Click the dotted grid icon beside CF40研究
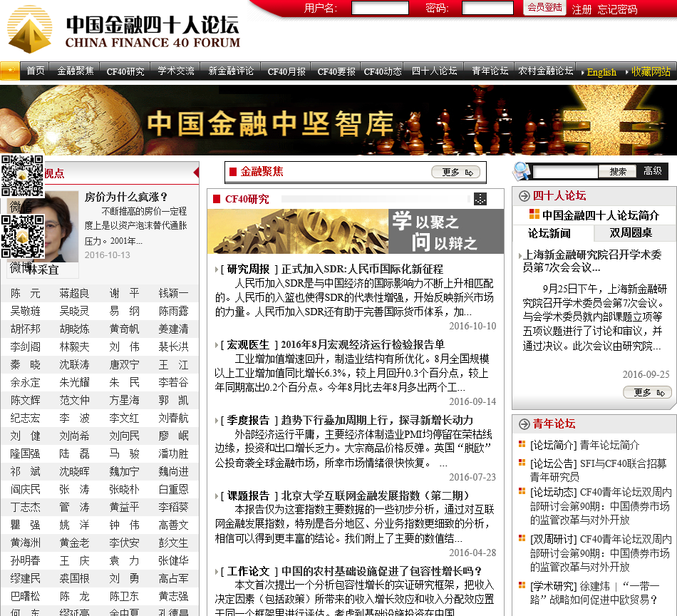 [x=480, y=199]
